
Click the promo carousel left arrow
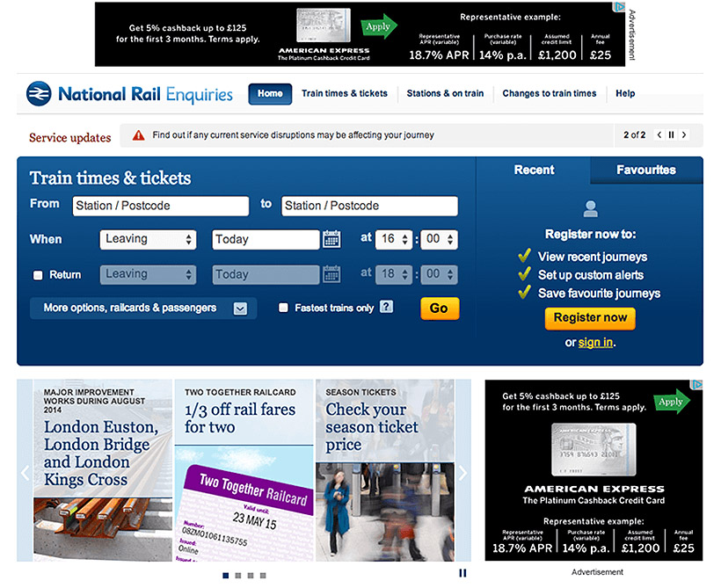click(25, 473)
